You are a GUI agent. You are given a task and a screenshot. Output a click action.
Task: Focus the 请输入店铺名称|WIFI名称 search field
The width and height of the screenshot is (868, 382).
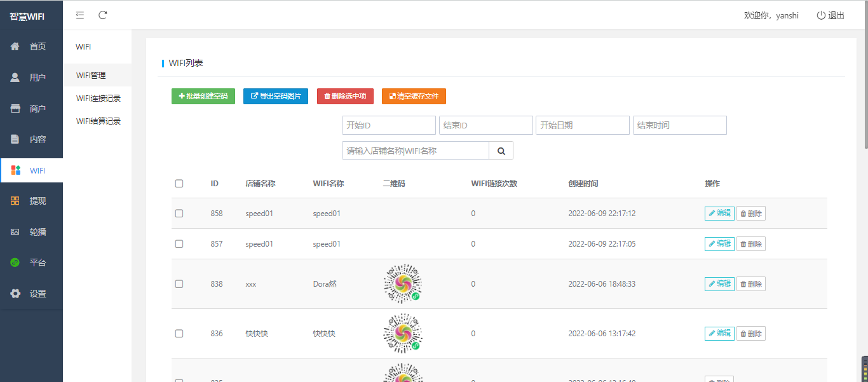tap(416, 151)
